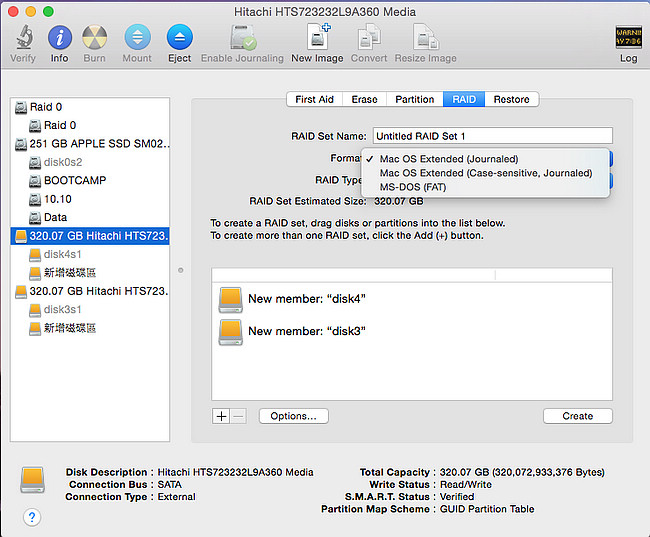The height and width of the screenshot is (537, 650).
Task: Select the 10.10 volume
Action: coord(90,199)
